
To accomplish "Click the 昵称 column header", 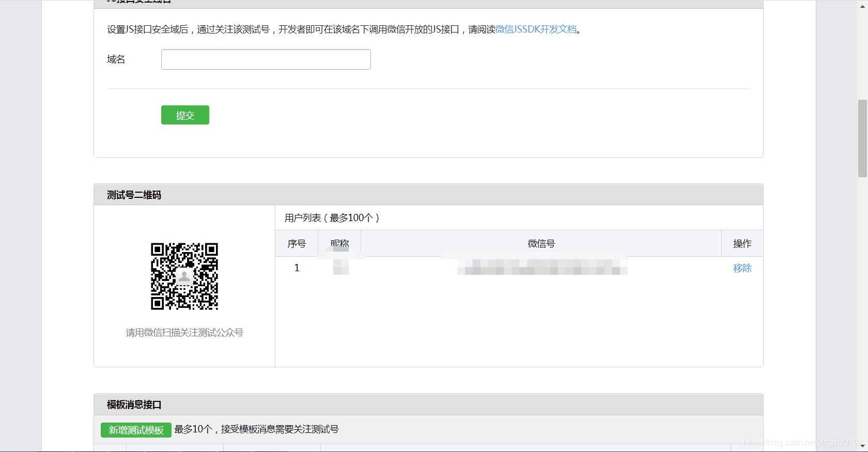I will point(339,243).
